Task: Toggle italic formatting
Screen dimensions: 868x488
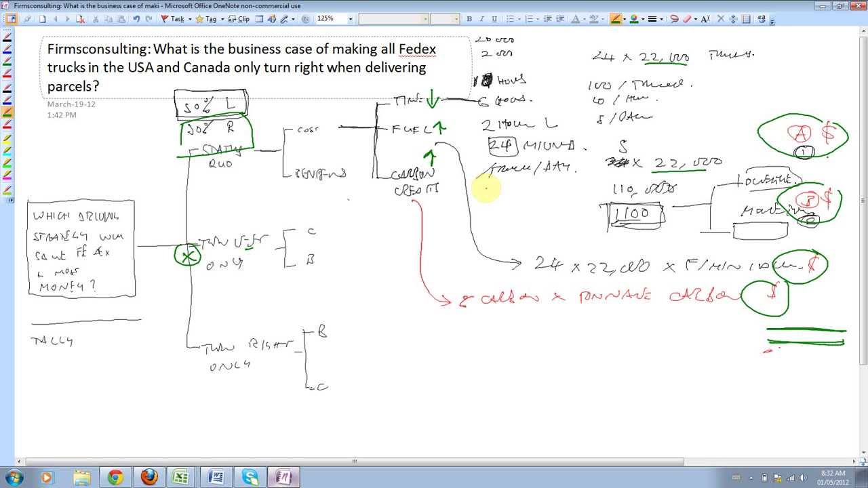Action: [x=481, y=19]
